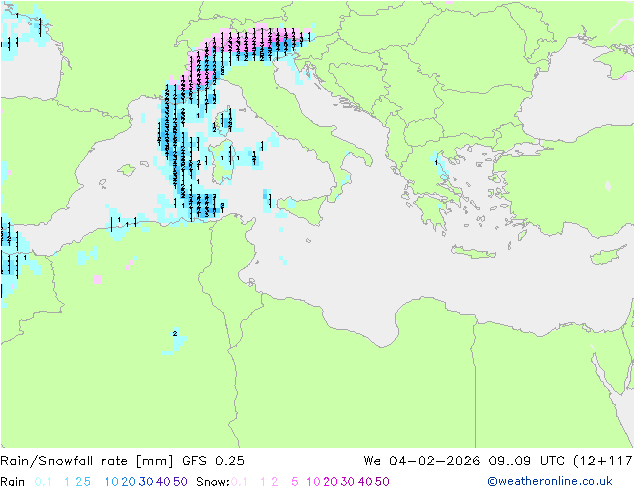Select snow legend value 30
The width and height of the screenshot is (634, 490).
point(348,482)
